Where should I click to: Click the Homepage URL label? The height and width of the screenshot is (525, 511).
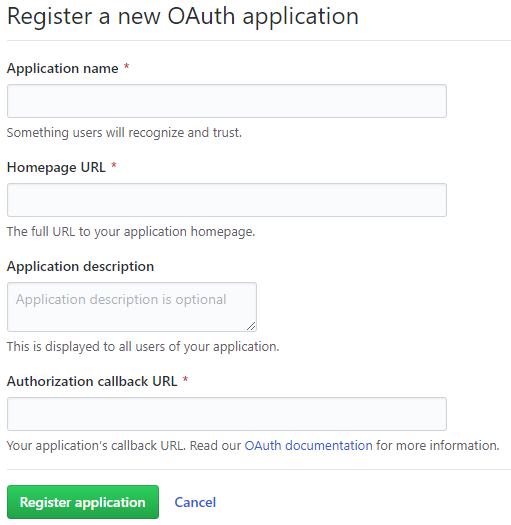56,167
